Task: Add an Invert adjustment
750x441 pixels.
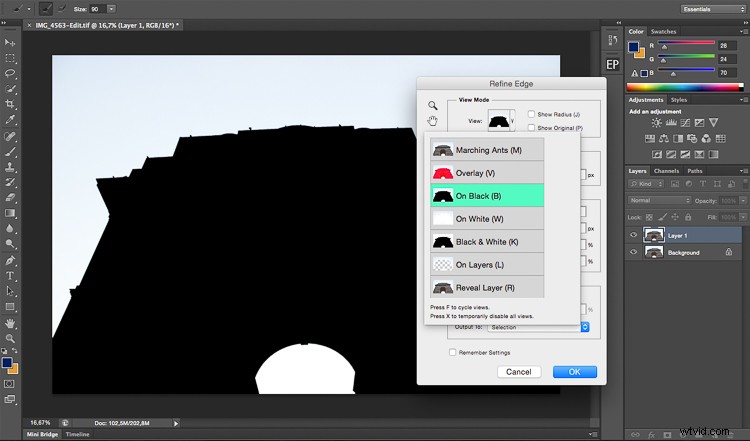Action: 657,154
